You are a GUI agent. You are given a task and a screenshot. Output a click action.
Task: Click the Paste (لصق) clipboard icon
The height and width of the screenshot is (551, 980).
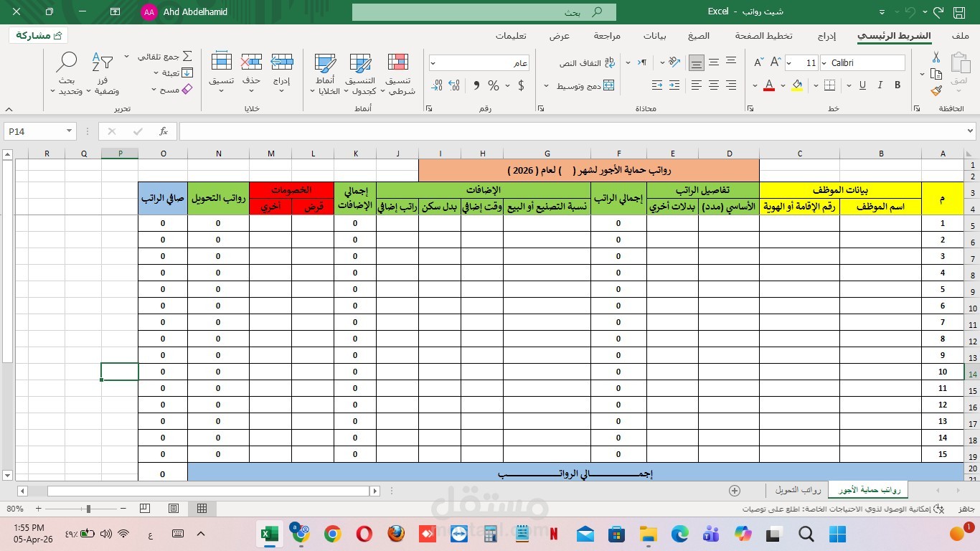coord(958,65)
